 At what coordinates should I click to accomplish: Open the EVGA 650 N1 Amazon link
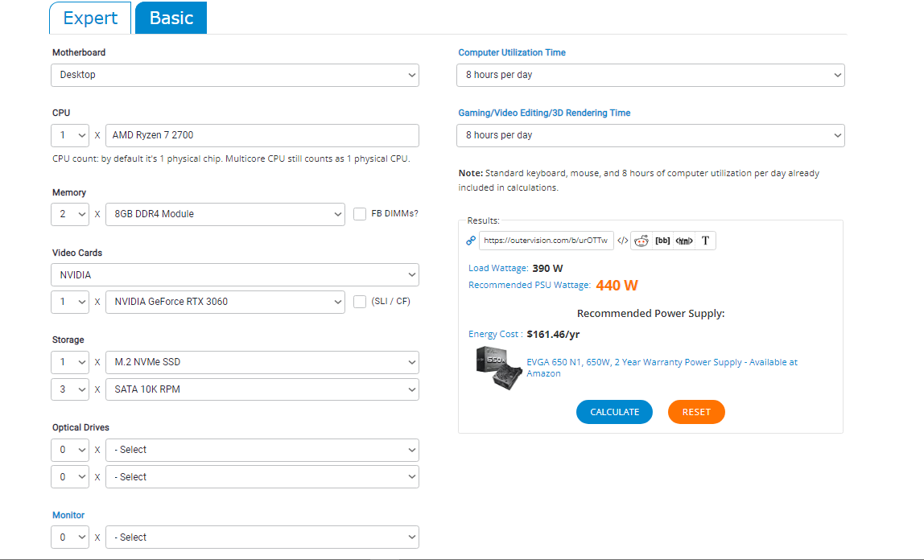[x=662, y=368]
